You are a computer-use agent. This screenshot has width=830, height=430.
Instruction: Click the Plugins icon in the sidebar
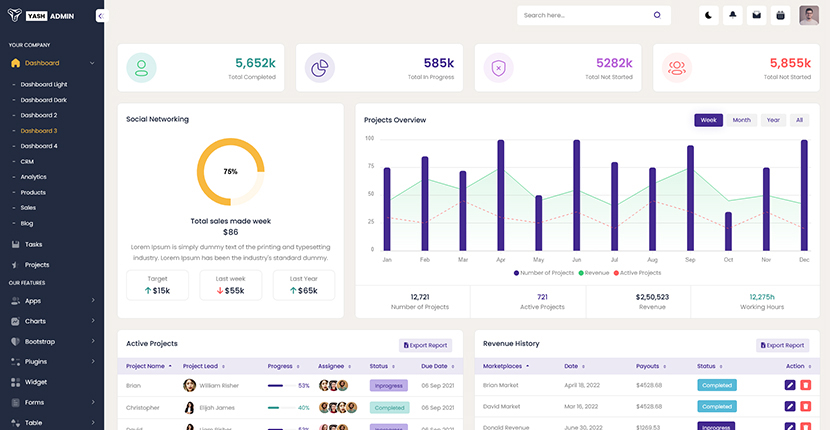click(15, 362)
